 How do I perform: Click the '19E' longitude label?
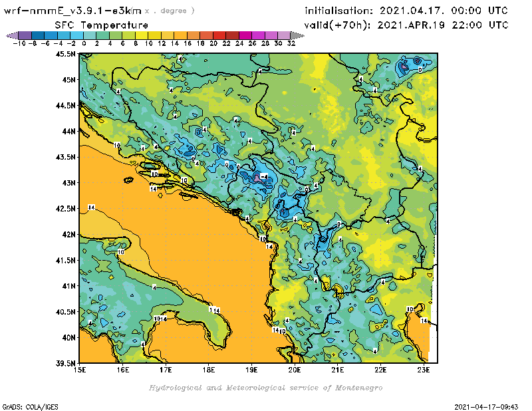[x=251, y=370]
